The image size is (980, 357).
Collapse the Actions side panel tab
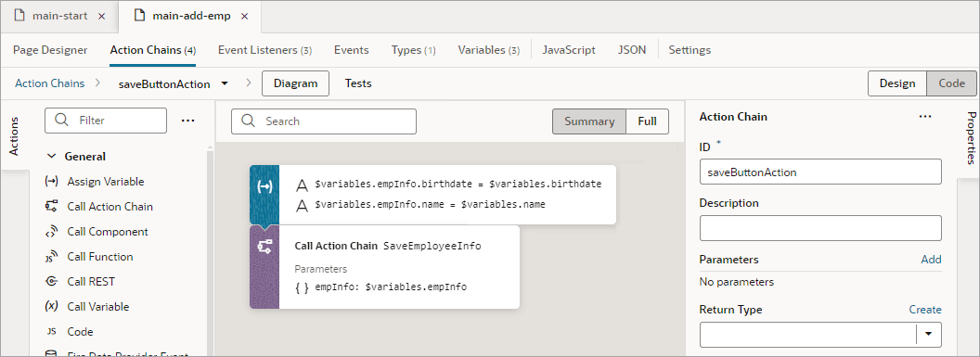pos(14,135)
